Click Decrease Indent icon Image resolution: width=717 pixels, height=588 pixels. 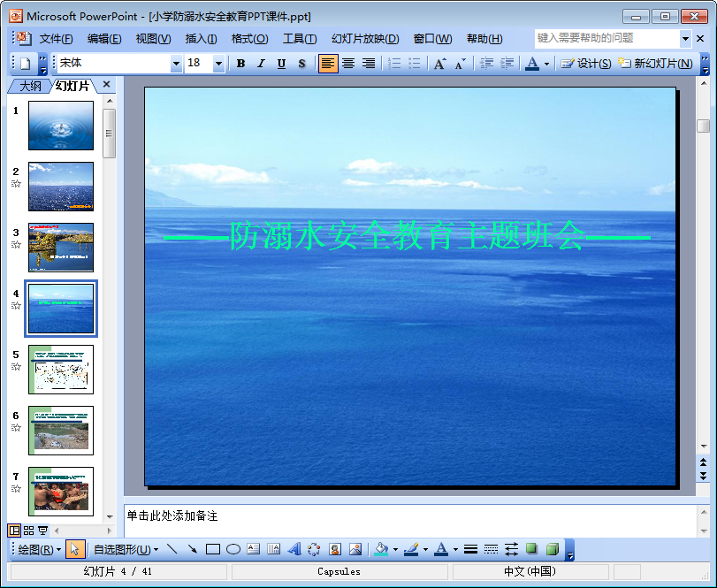[x=486, y=64]
